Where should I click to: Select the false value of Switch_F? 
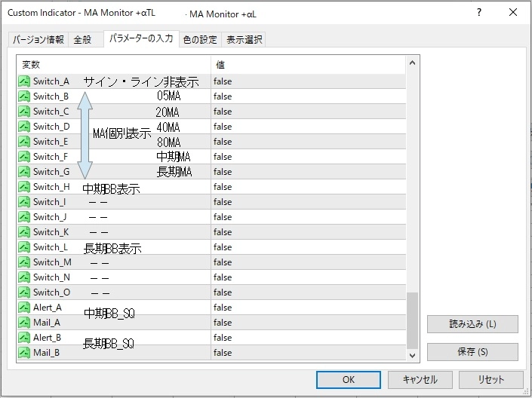[x=223, y=157]
